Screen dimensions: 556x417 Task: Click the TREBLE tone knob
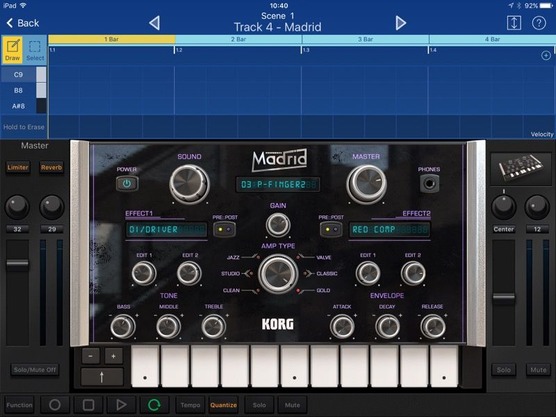pos(214,327)
